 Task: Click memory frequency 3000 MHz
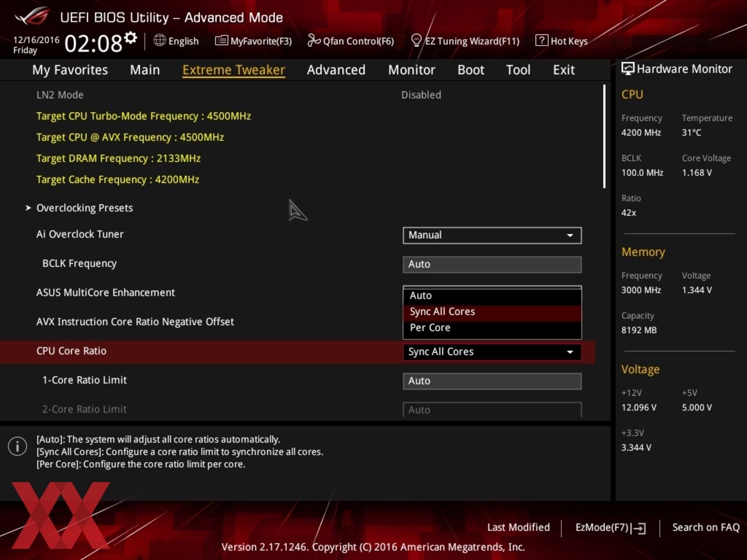click(x=641, y=290)
